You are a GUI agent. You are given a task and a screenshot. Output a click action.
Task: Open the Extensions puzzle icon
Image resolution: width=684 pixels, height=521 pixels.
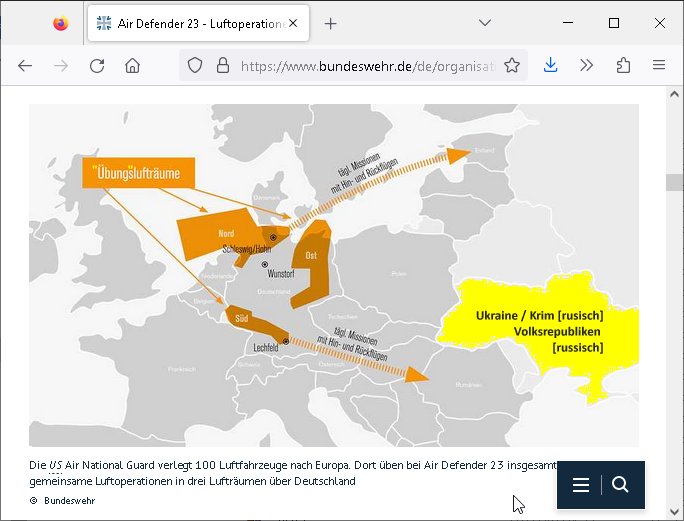[623, 65]
